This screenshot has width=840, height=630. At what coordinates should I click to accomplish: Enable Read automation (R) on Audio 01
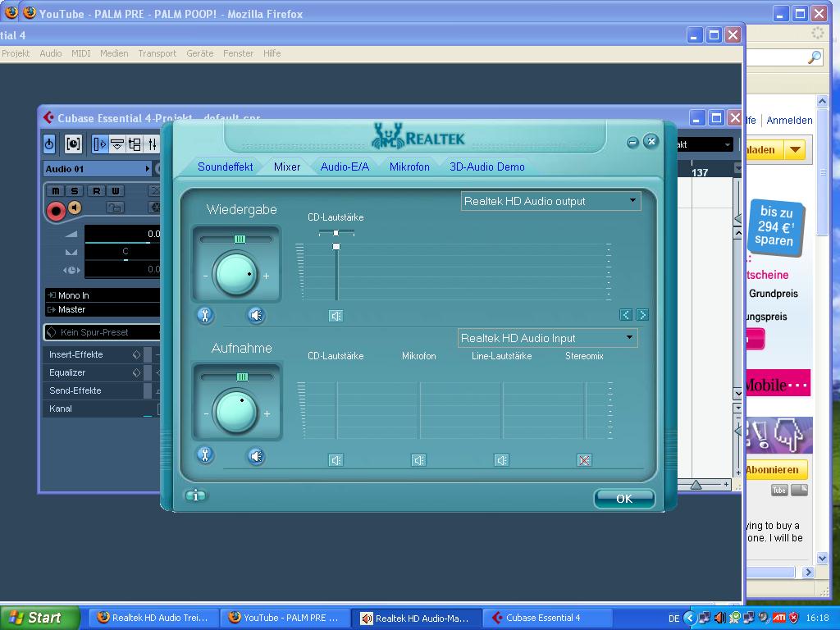97,190
